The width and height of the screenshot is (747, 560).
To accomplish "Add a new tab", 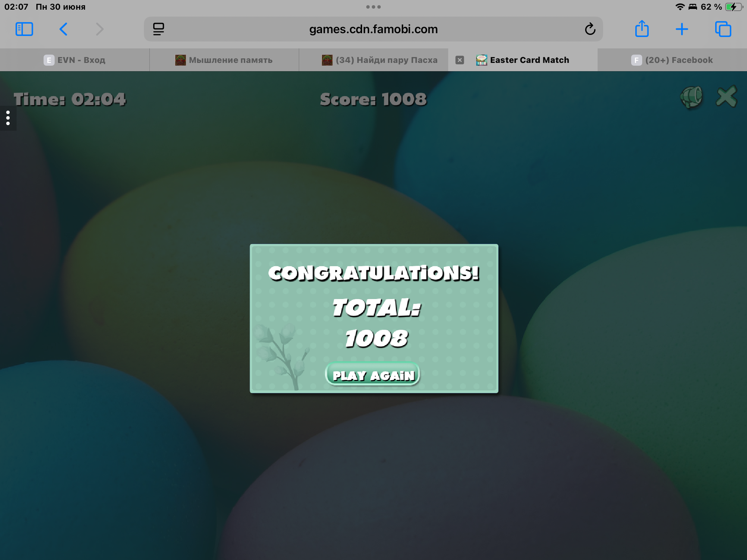I will [x=682, y=29].
